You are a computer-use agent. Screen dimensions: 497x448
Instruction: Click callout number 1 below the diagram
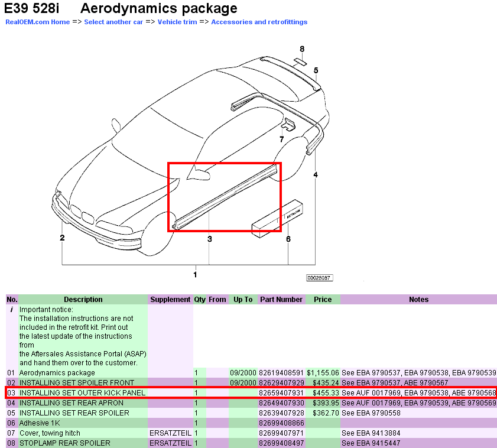click(x=195, y=275)
